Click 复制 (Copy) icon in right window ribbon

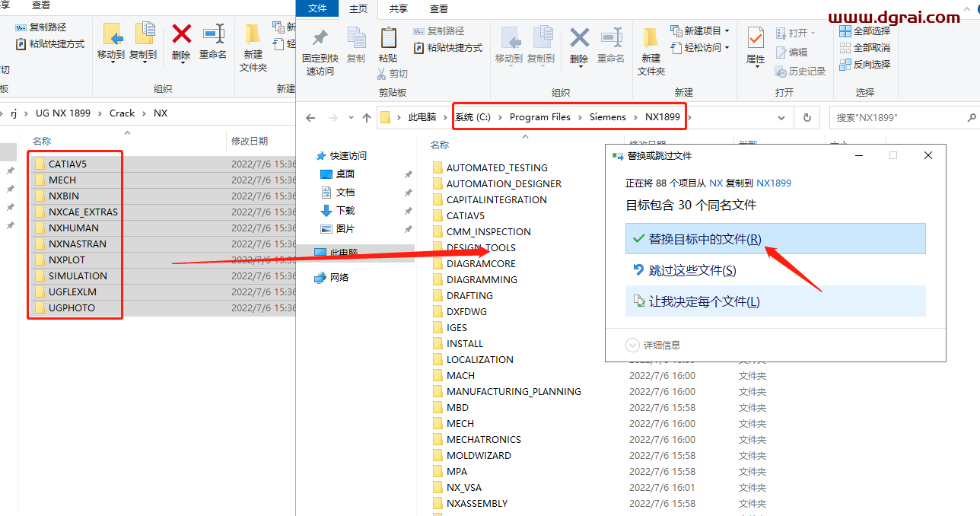[356, 45]
